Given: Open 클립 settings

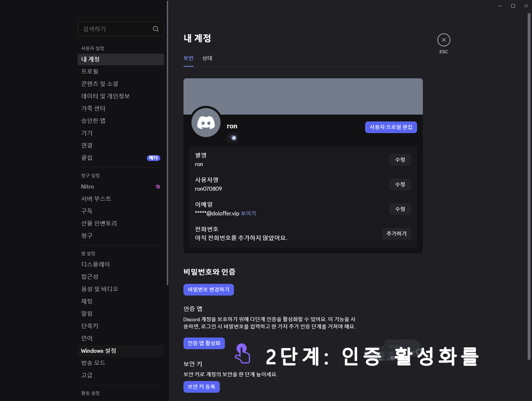Looking at the screenshot, I should point(121,158).
